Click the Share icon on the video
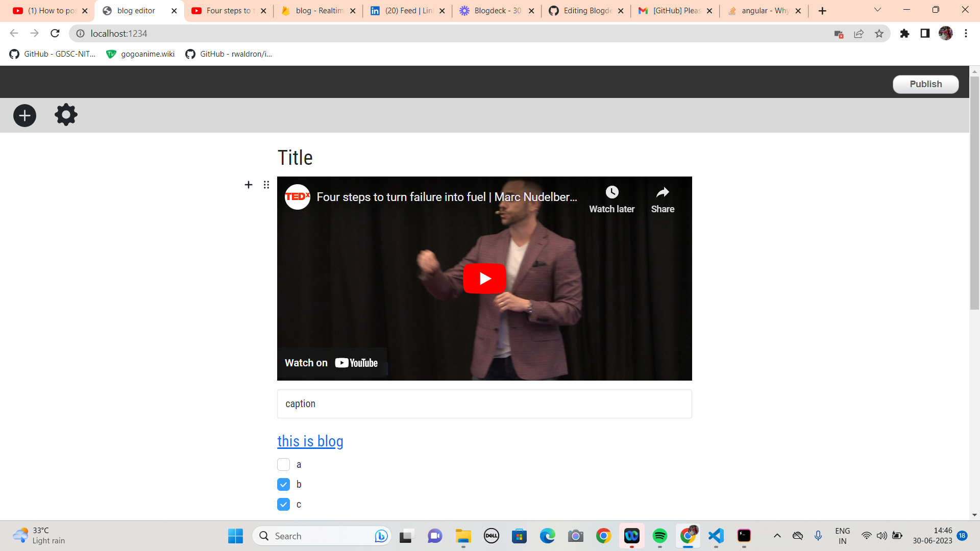Screen dimensions: 980x551 point(662,193)
